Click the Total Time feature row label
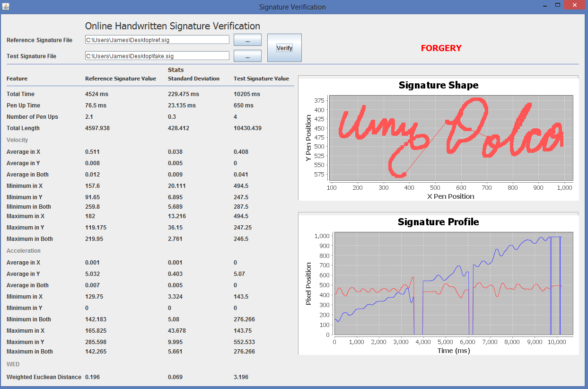 (x=20, y=94)
